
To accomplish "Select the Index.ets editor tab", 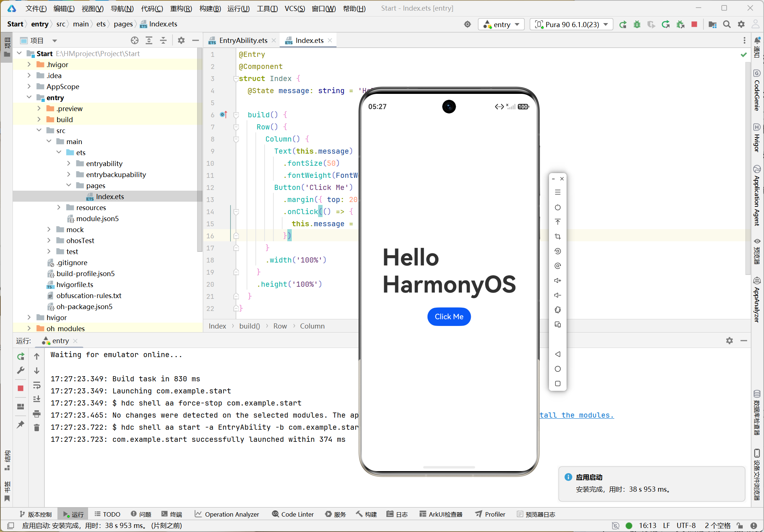I will pyautogui.click(x=309, y=40).
